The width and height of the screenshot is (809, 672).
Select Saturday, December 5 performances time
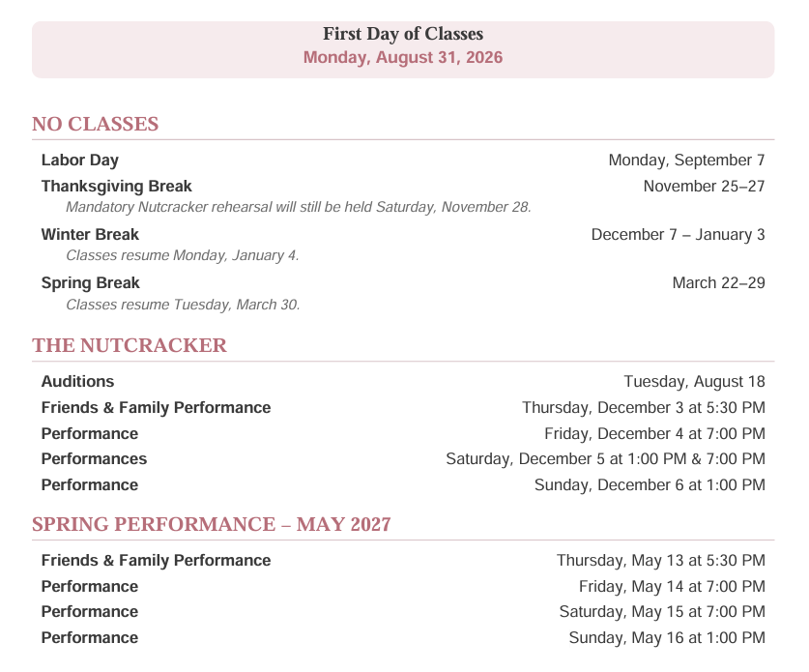(x=606, y=459)
